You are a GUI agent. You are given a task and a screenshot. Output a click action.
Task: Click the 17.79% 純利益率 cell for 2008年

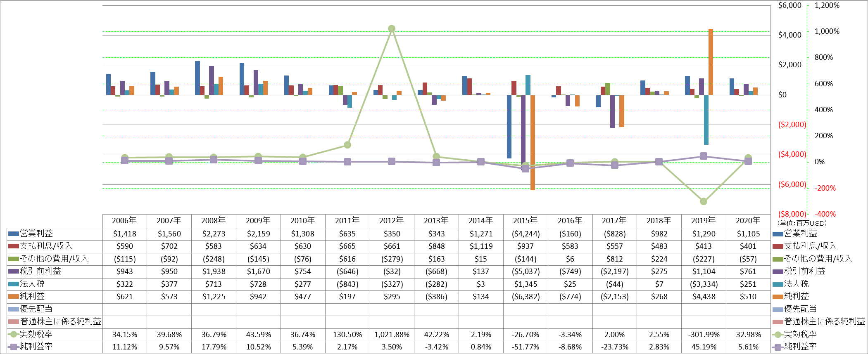(214, 347)
